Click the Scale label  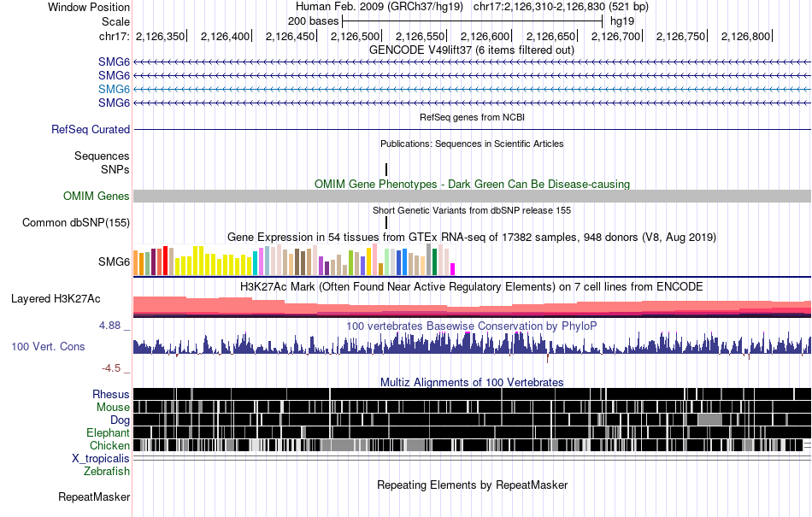point(115,21)
